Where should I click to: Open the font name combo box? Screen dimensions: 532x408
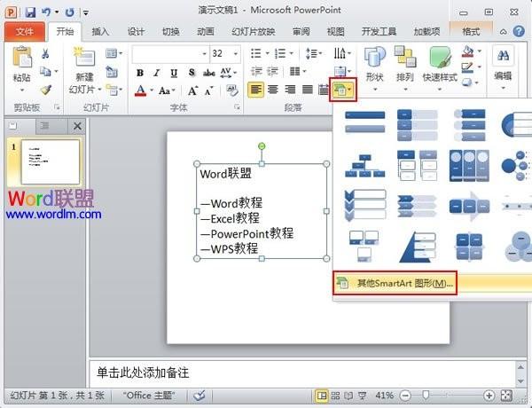pos(170,53)
